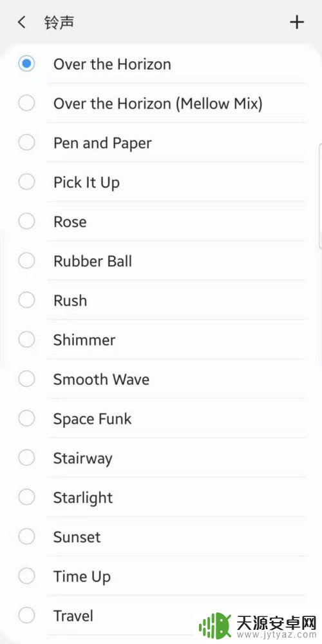Screen dimensions: 322x644
Task: Click the 铃声 page title
Action: pyautogui.click(x=59, y=22)
